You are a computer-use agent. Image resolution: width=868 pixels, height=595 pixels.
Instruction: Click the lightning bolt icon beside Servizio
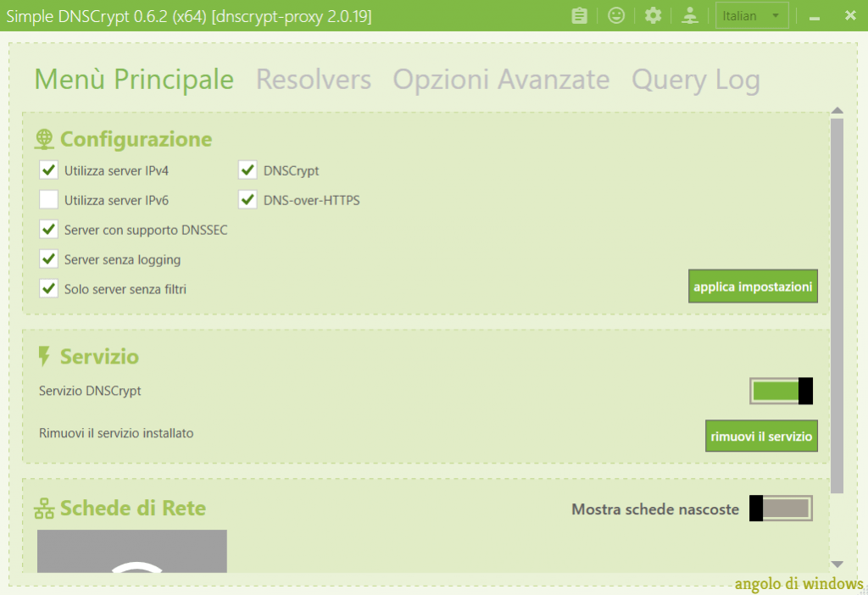tap(45, 356)
